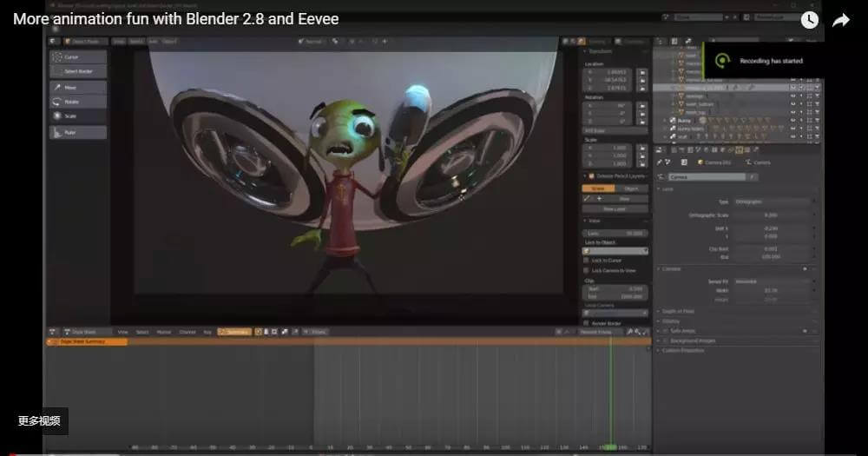
Task: Pick the Ruler tool
Action: 78,132
